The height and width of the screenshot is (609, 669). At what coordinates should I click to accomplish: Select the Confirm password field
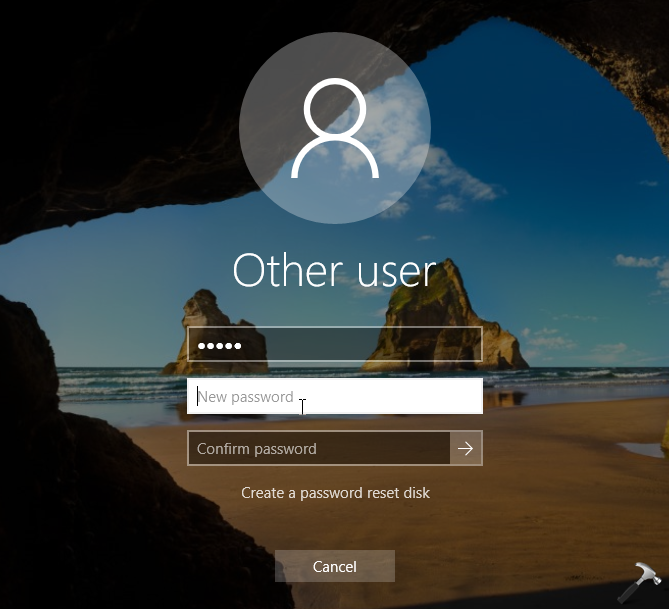click(x=318, y=448)
